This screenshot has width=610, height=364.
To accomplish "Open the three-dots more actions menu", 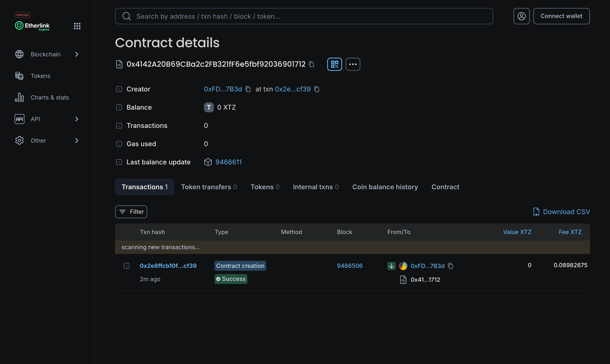I will pyautogui.click(x=353, y=64).
